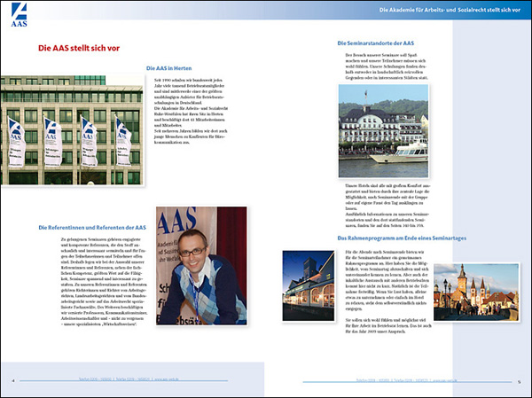Image resolution: width=532 pixels, height=398 pixels.
Task: Click the paragraph beginning 'Seit 1990 schulen wir'
Action: point(191,111)
